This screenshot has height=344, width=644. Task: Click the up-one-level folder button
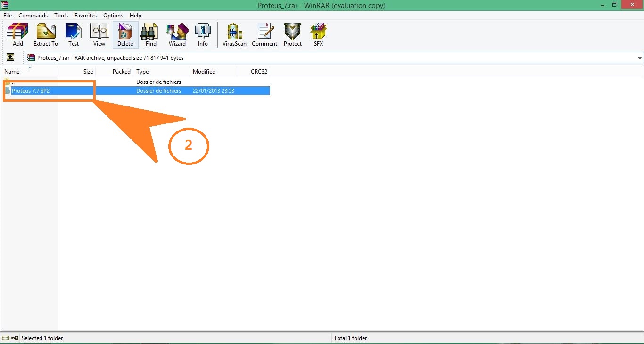[10, 57]
